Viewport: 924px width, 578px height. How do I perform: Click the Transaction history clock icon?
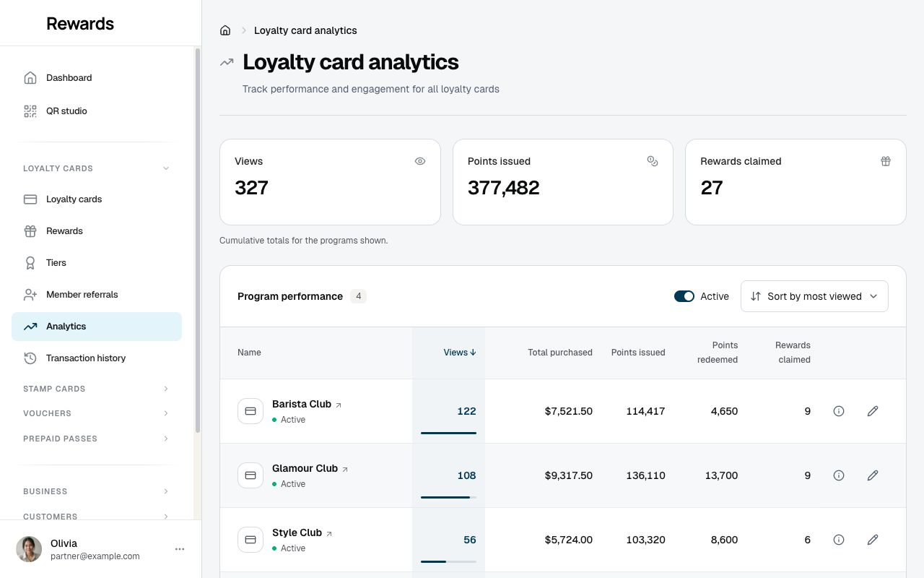[30, 358]
